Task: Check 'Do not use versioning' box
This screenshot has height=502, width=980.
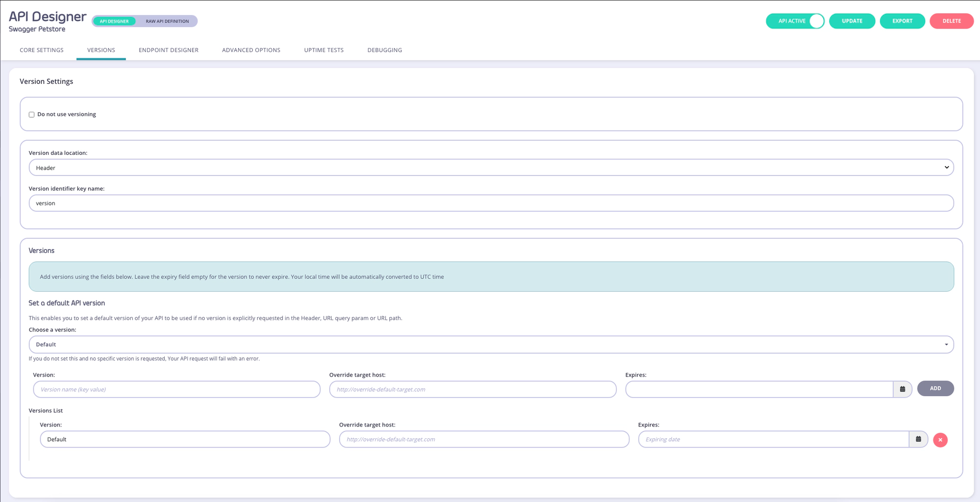Action: [x=31, y=115]
